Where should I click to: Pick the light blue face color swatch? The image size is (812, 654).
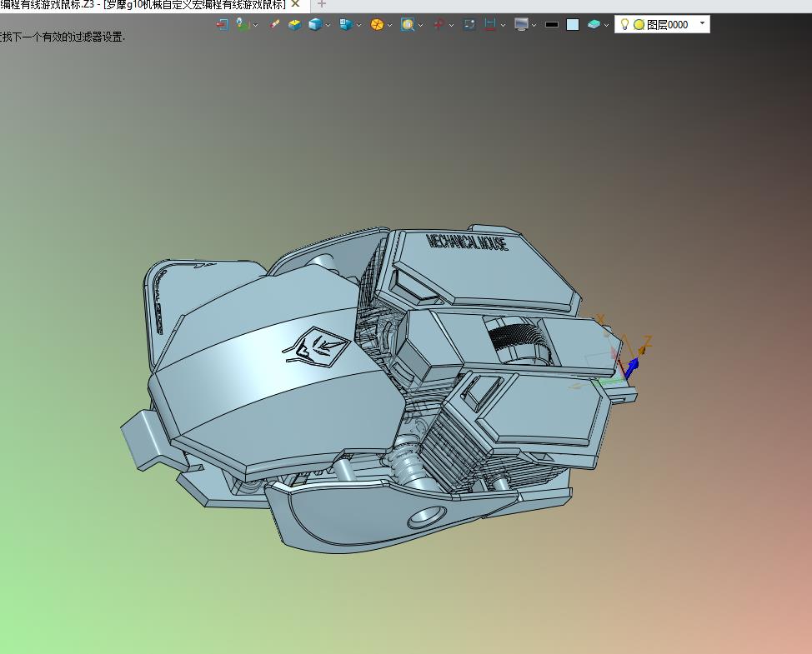tap(573, 24)
